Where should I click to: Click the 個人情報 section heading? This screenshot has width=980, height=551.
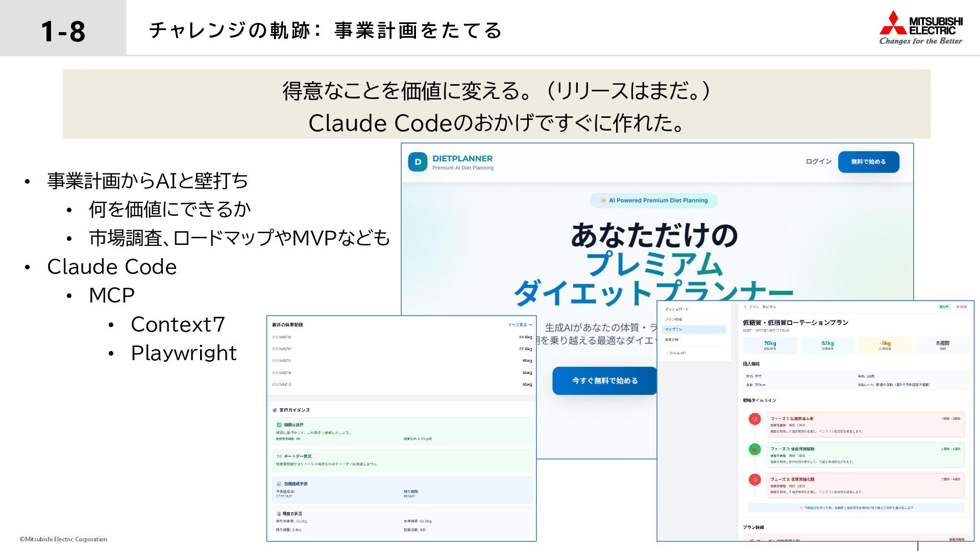click(x=751, y=364)
